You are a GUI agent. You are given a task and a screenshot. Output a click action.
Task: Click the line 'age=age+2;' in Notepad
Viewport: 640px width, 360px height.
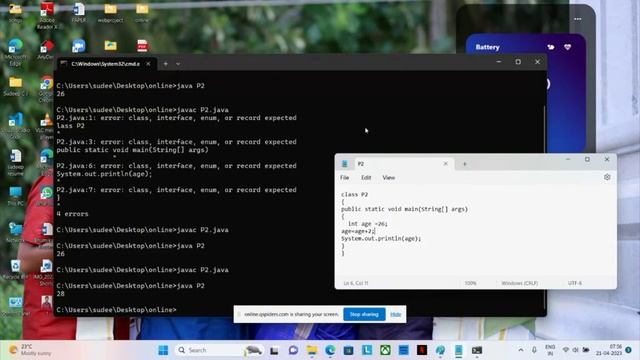(358, 231)
